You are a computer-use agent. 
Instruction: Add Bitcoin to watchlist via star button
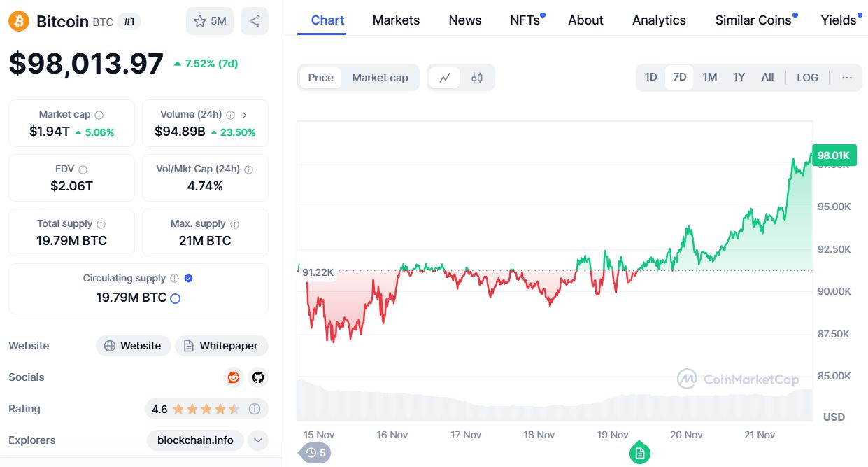coord(210,21)
